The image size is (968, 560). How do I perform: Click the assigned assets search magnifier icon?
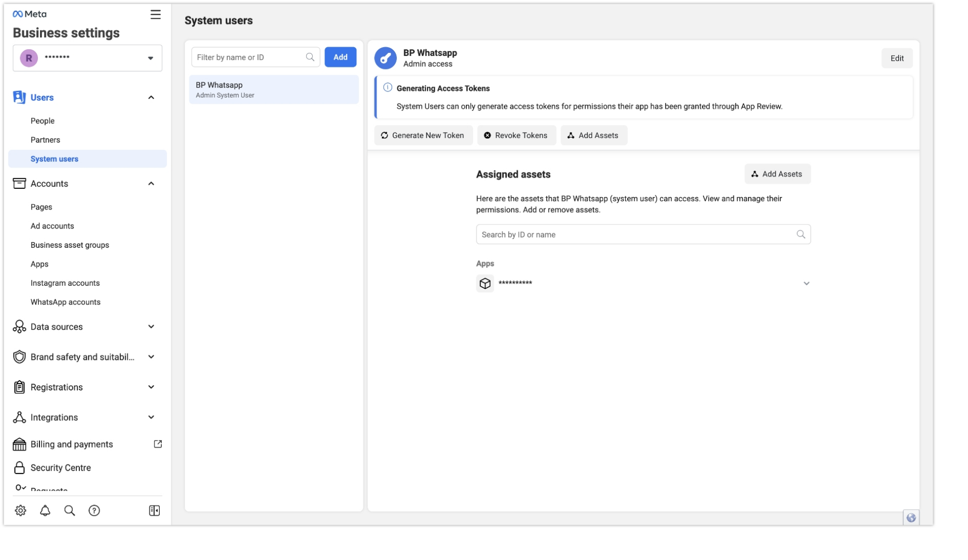click(x=801, y=234)
